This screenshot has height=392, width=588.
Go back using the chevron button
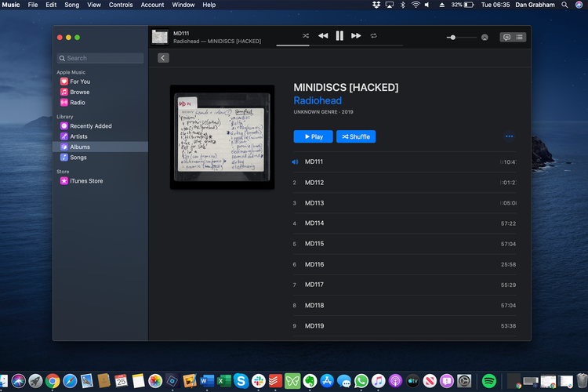[163, 58]
